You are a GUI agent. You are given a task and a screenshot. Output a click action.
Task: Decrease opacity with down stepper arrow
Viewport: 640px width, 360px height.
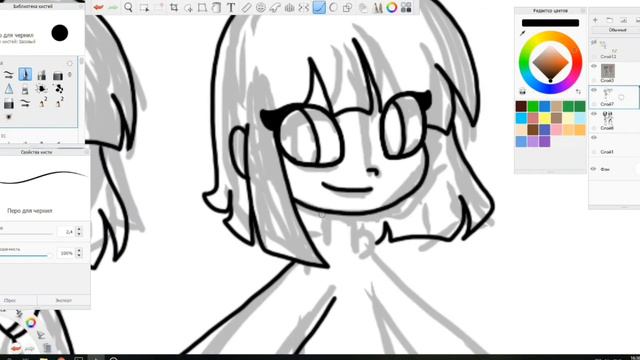pos(79,256)
